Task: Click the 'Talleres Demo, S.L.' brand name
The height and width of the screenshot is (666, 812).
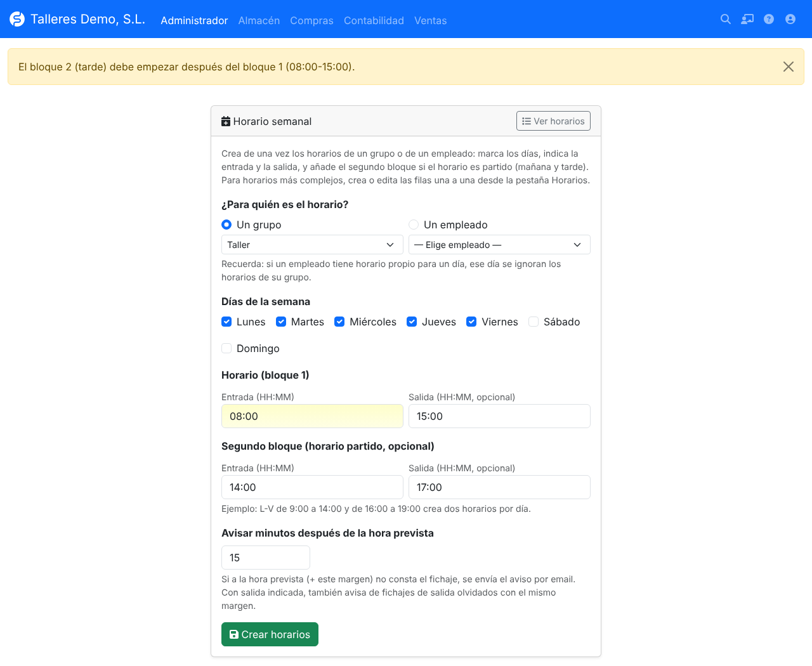Action: click(x=88, y=19)
